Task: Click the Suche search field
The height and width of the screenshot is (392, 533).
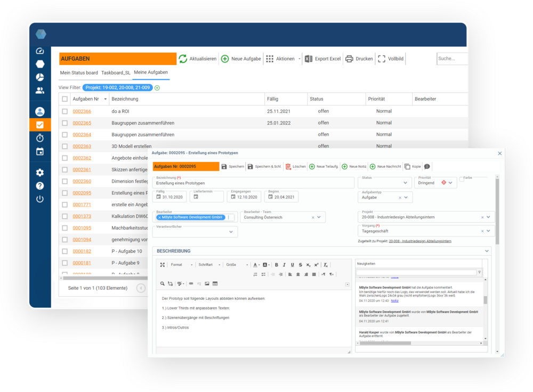Action: click(x=451, y=59)
